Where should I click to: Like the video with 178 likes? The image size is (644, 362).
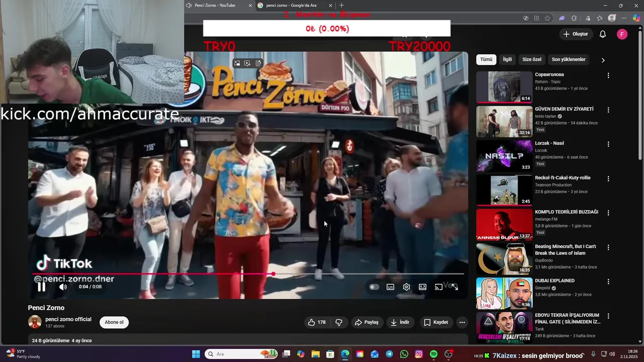(x=317, y=322)
